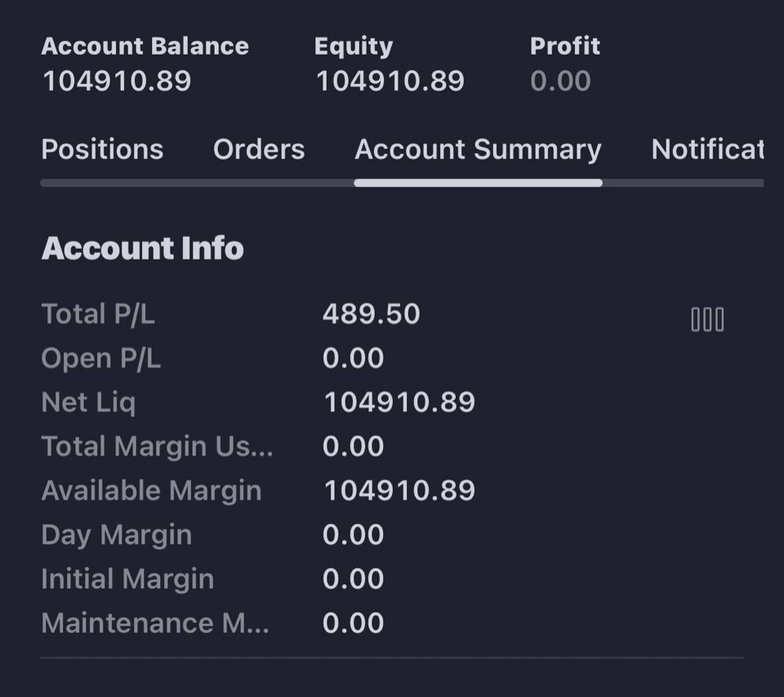The image size is (784, 697).
Task: Click the truncated Maintenance M... label
Action: (155, 623)
